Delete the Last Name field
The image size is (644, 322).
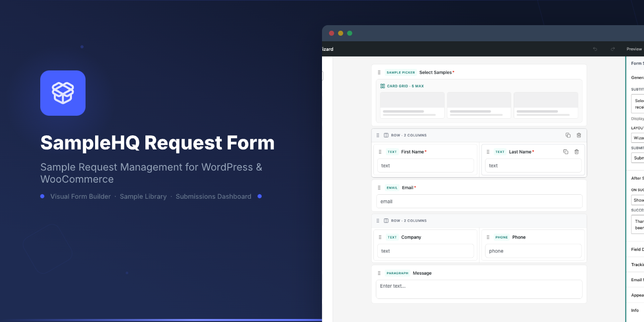577,152
